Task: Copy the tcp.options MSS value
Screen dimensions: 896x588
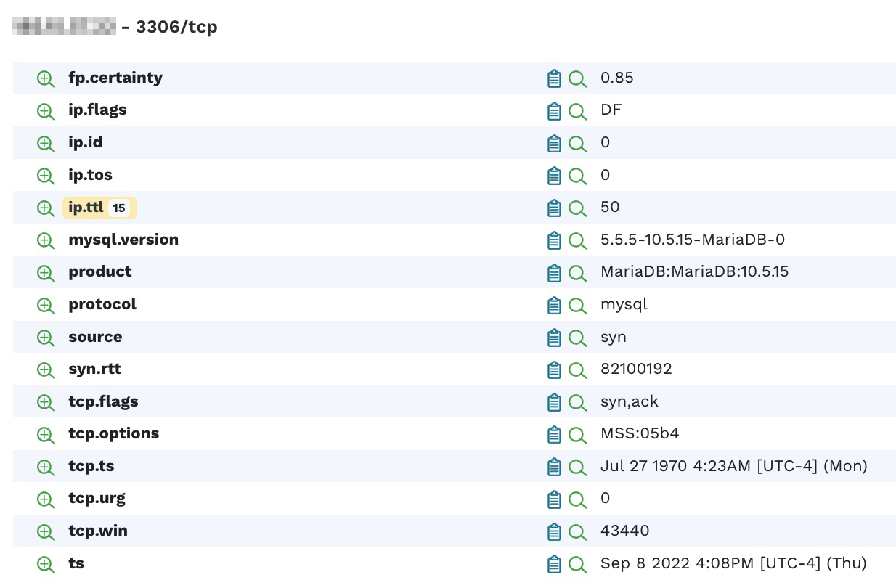Action: click(554, 434)
